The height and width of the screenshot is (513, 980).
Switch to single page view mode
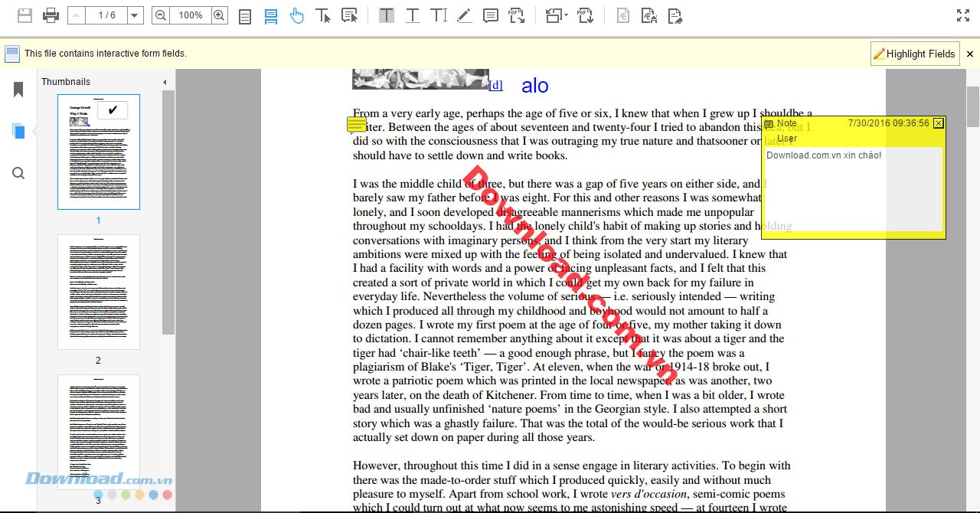click(244, 15)
